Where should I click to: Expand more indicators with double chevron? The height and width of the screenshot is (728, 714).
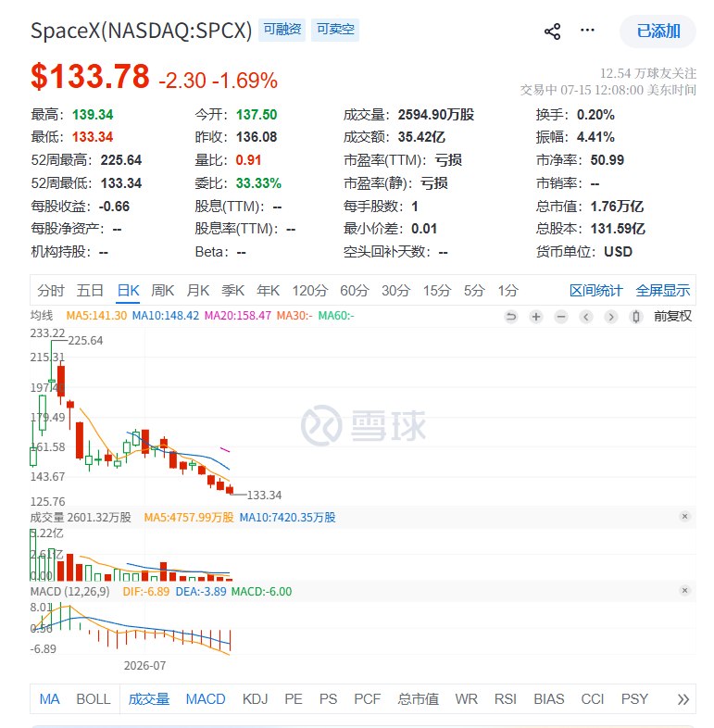683,699
